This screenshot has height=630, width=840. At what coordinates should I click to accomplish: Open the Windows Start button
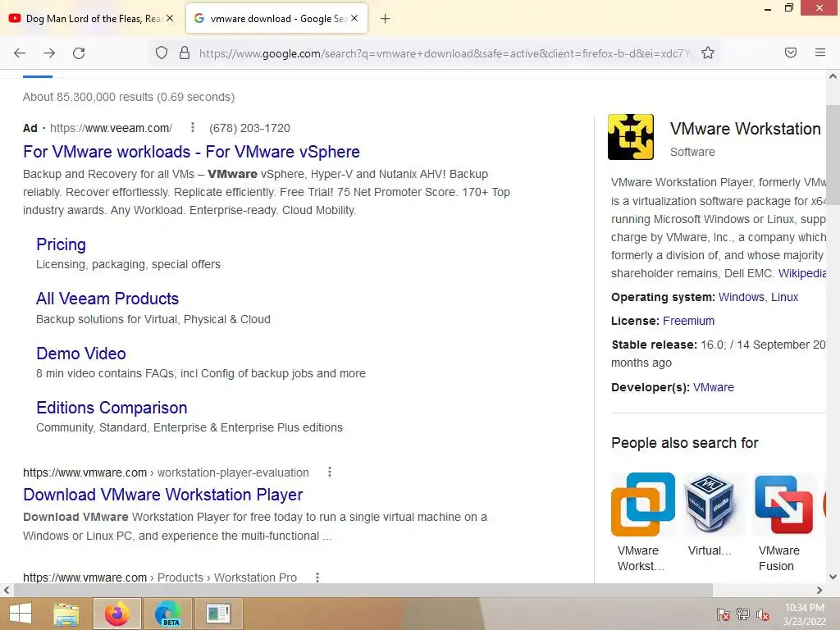(x=21, y=614)
